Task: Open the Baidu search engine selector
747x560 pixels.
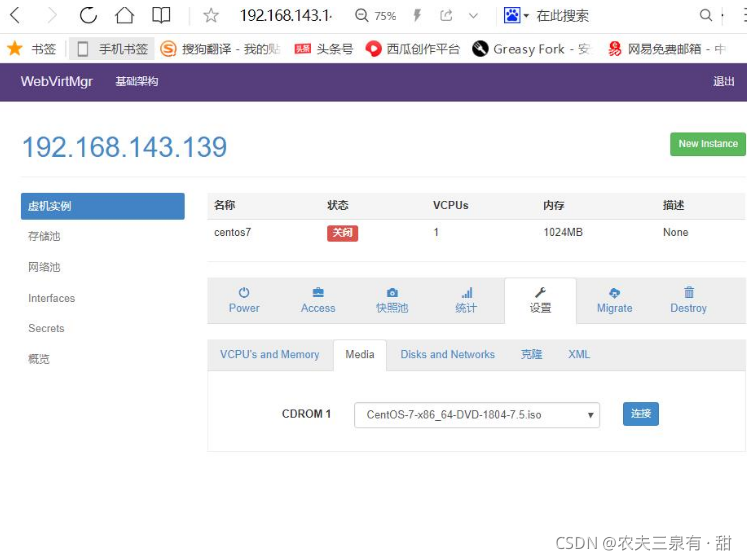Action: coord(516,16)
